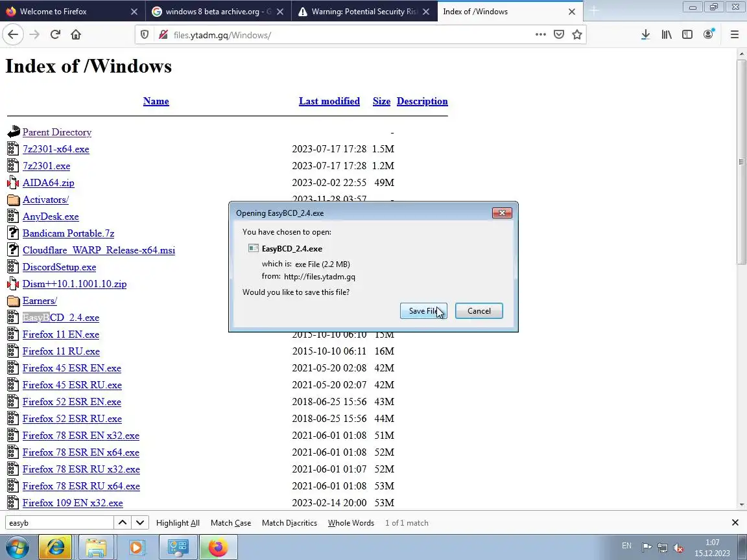Select the Index of /Windows tab
The width and height of the screenshot is (747, 560).
509,12
